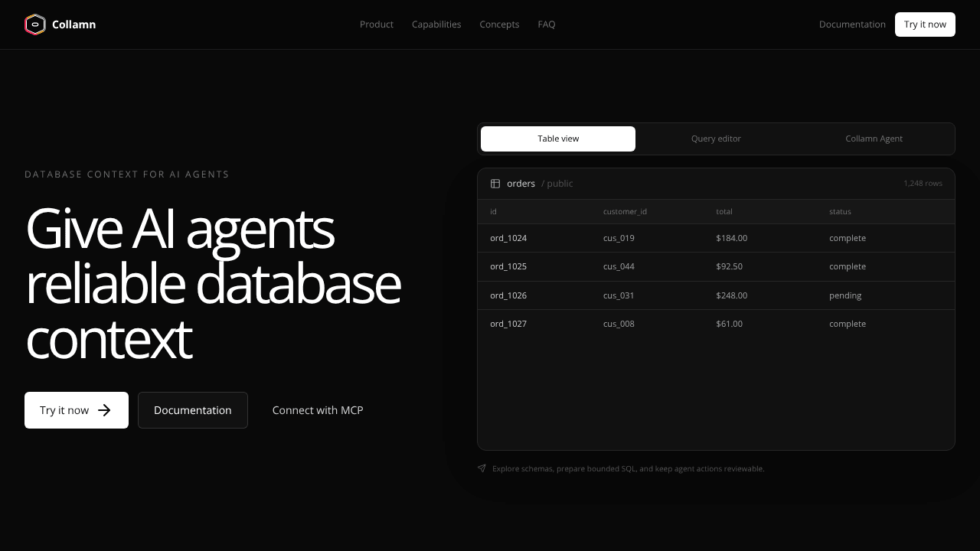This screenshot has width=980, height=551.
Task: Click the id column header
Action: [x=493, y=211]
